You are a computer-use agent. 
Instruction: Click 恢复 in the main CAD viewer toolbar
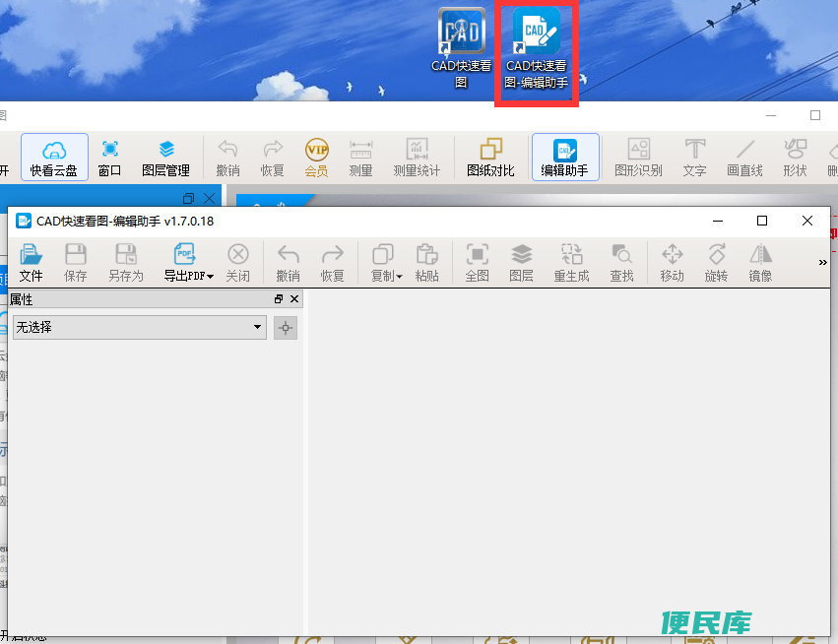tap(272, 158)
